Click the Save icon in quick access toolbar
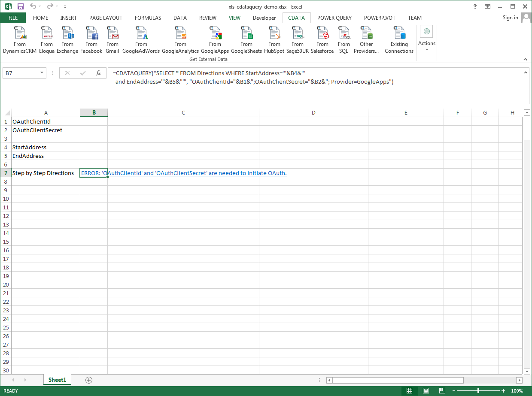Image resolution: width=532 pixels, height=396 pixels. (20, 6)
